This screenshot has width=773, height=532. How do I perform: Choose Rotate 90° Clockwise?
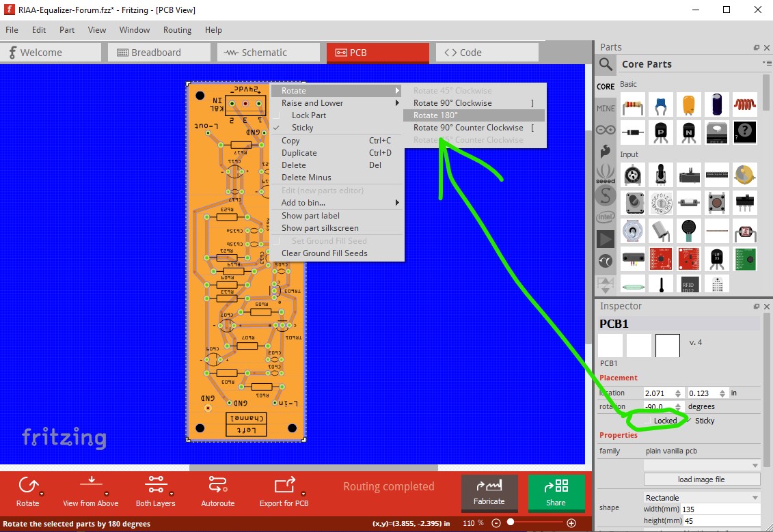pos(474,103)
